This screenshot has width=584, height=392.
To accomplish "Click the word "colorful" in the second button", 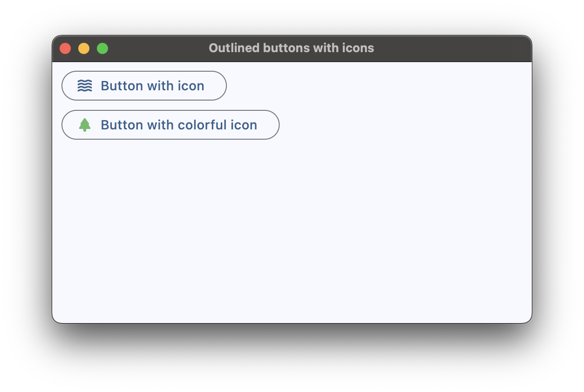I will [196, 125].
